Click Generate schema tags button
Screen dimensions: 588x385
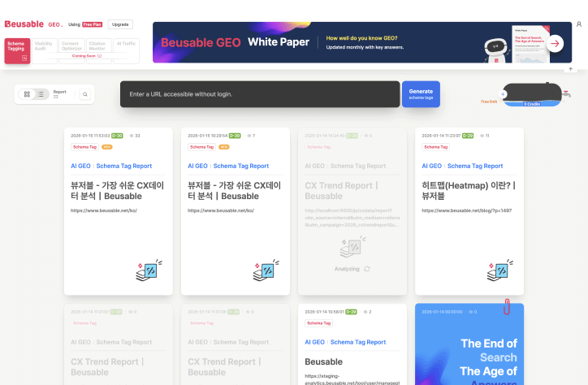click(421, 94)
